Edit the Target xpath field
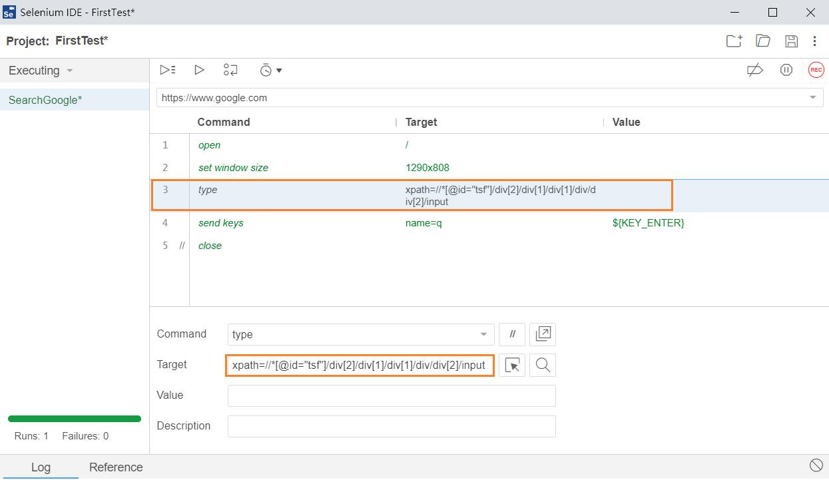Viewport: 829px width, 504px height. coord(360,365)
